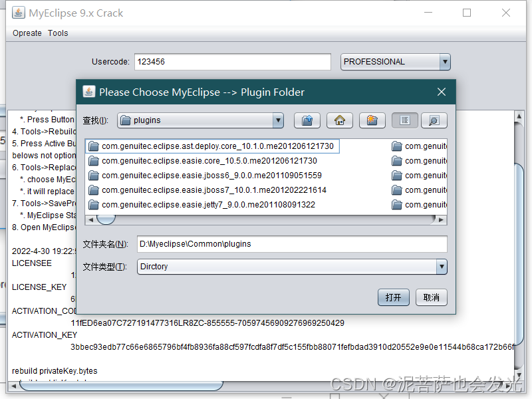Screen dimensions: 532x399
Task: Click the 取消 button
Action: pos(431,297)
